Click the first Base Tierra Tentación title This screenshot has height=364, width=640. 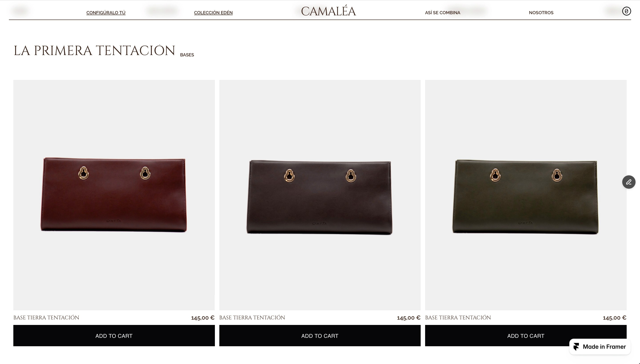46,317
